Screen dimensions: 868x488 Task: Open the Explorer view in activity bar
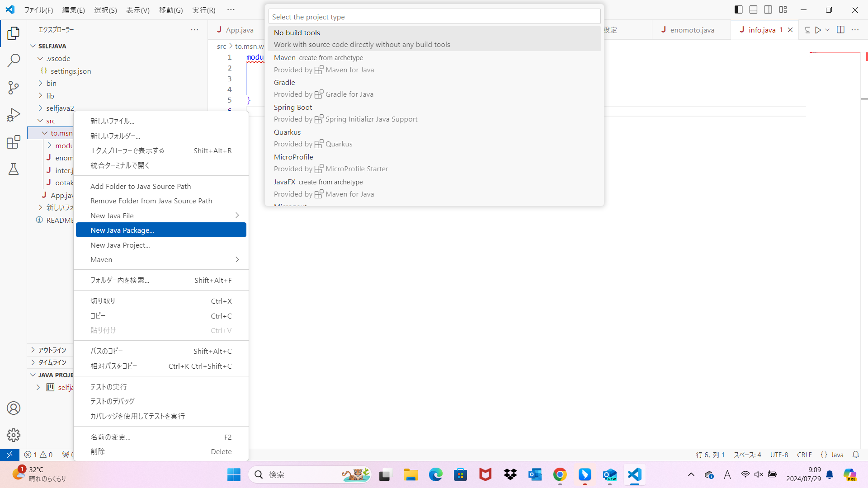pyautogui.click(x=14, y=33)
